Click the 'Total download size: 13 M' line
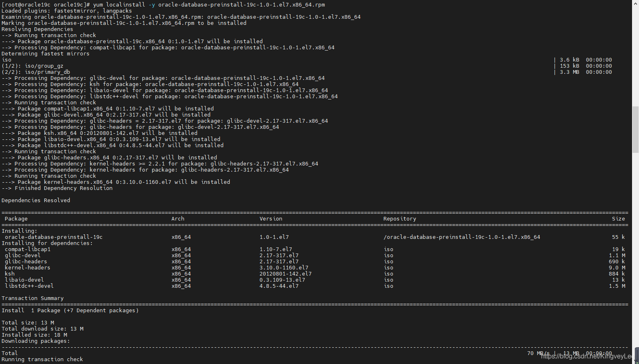The width and height of the screenshot is (639, 364). (x=42, y=329)
